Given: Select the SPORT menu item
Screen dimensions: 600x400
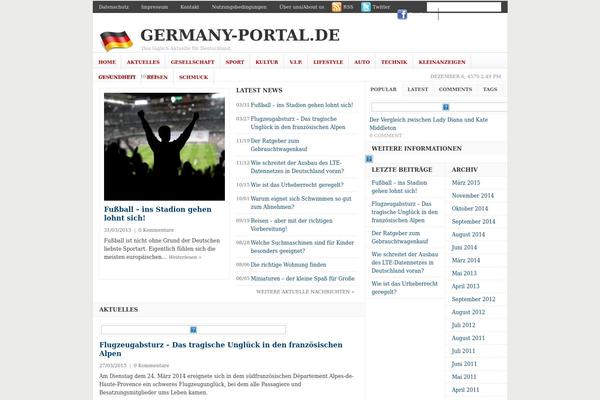Looking at the screenshot, I should 235,62.
